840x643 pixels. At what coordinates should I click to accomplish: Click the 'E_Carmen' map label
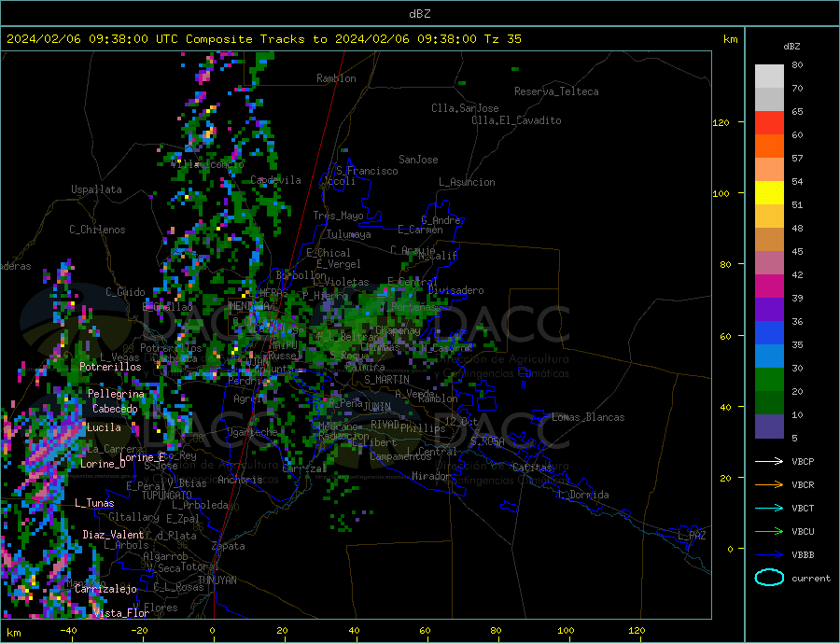tap(421, 231)
